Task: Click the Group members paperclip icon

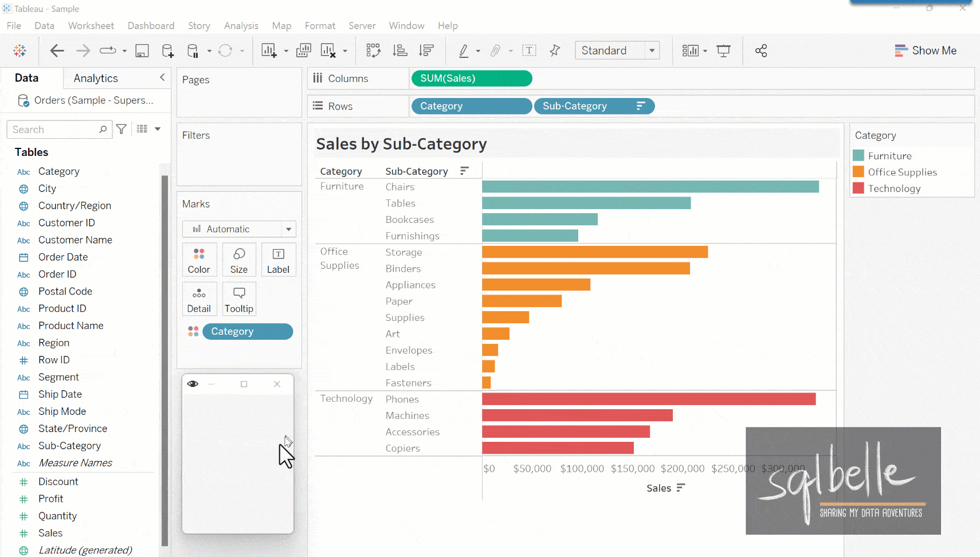Action: (496, 50)
